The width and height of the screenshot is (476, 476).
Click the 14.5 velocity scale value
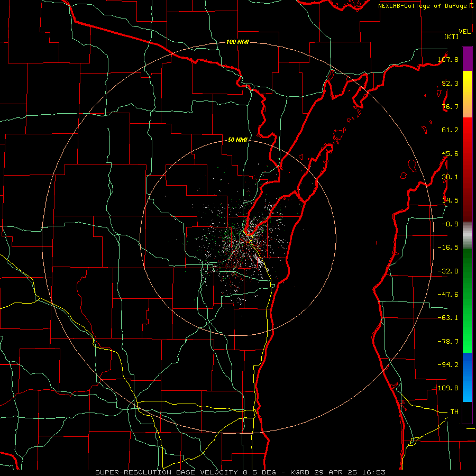click(450, 200)
